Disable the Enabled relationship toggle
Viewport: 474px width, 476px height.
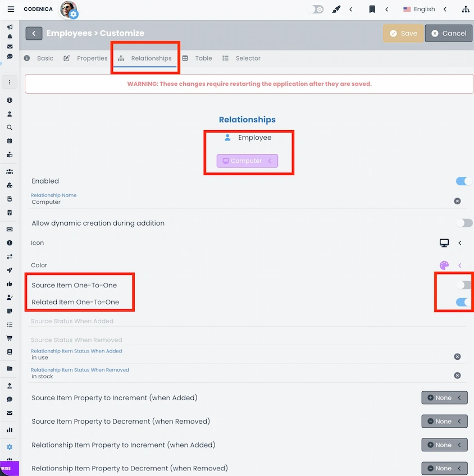(463, 181)
